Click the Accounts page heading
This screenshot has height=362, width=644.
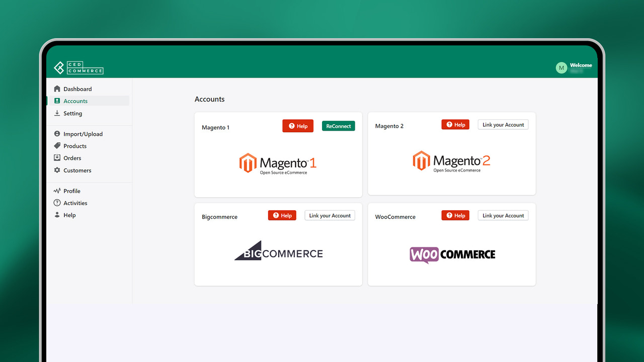[210, 99]
